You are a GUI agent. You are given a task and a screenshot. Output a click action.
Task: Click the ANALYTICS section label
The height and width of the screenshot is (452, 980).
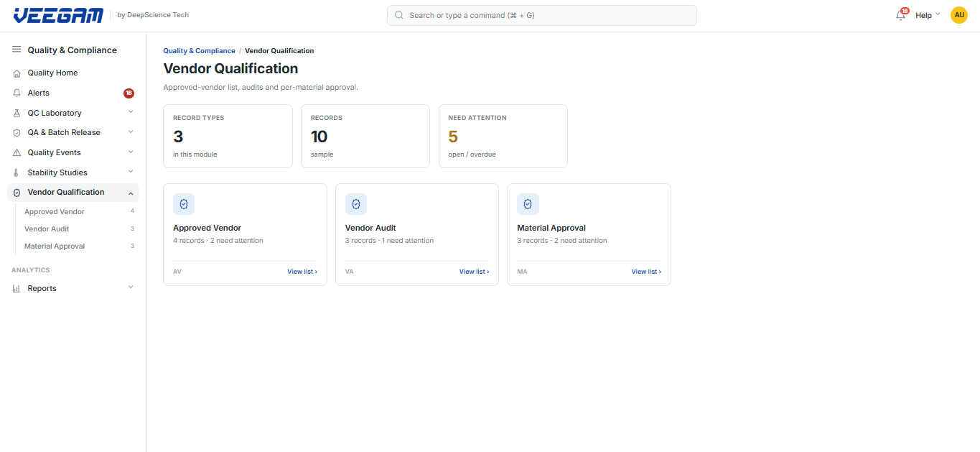(x=31, y=270)
